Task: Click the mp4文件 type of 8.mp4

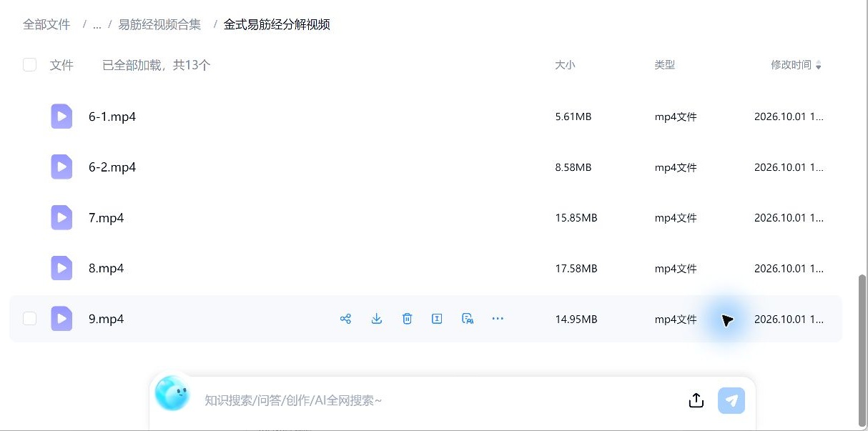Action: (676, 269)
